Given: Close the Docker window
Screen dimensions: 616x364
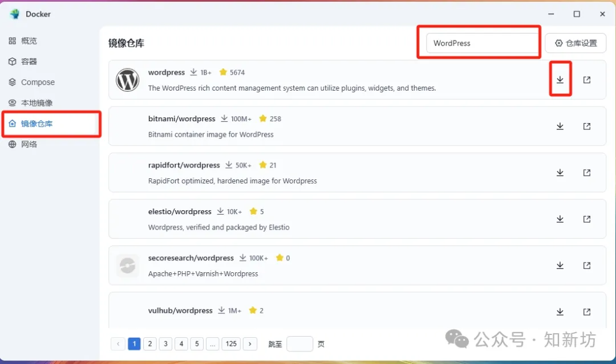Looking at the screenshot, I should point(602,14).
